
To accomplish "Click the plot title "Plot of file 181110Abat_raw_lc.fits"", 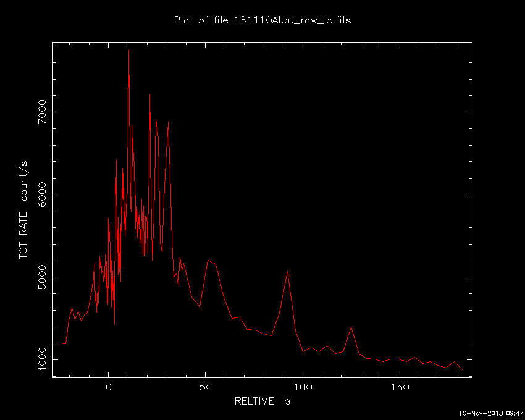I will pyautogui.click(x=262, y=20).
